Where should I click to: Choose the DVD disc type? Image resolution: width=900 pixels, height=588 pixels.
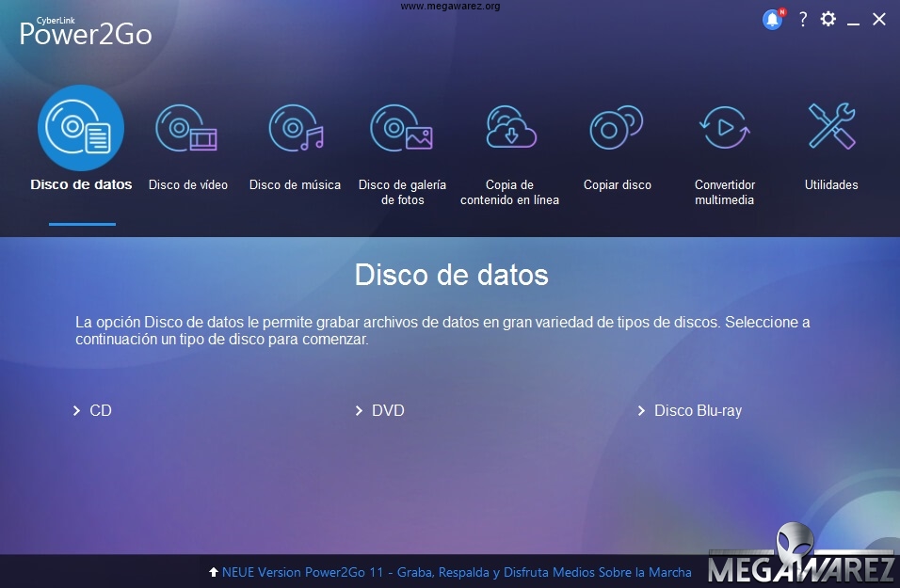click(x=388, y=411)
